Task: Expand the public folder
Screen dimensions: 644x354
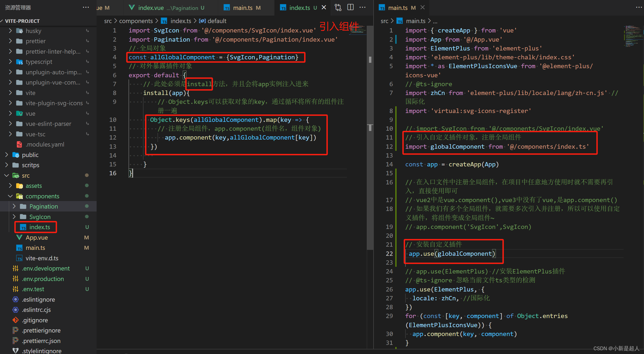Action: 30,155
